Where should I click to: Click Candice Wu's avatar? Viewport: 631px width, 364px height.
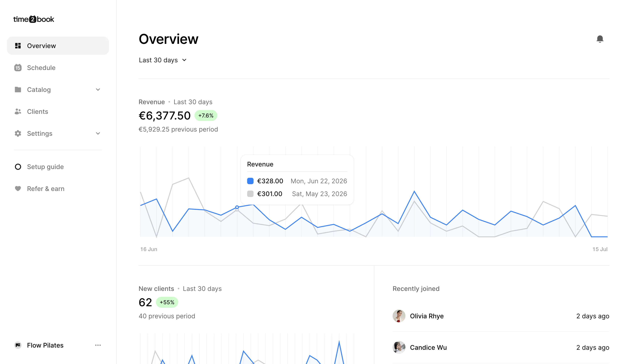click(x=399, y=348)
